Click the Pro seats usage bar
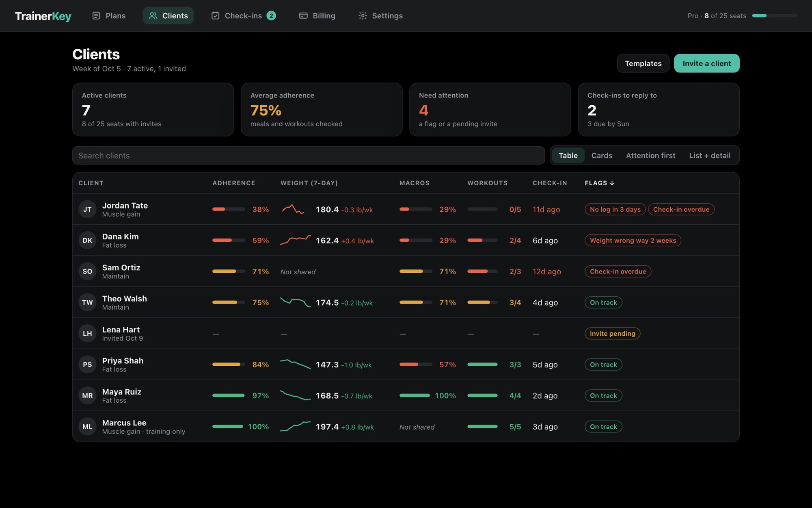This screenshot has height=508, width=812. (775, 16)
